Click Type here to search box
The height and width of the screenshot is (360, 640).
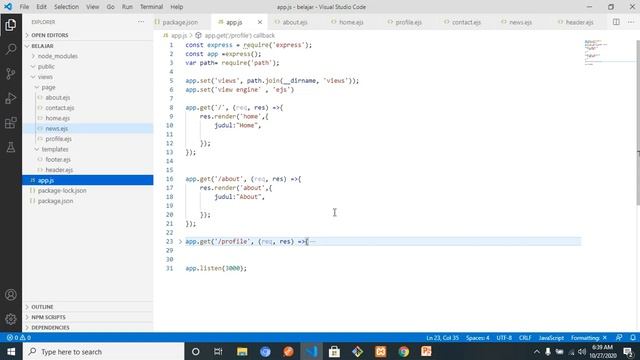[104, 351]
